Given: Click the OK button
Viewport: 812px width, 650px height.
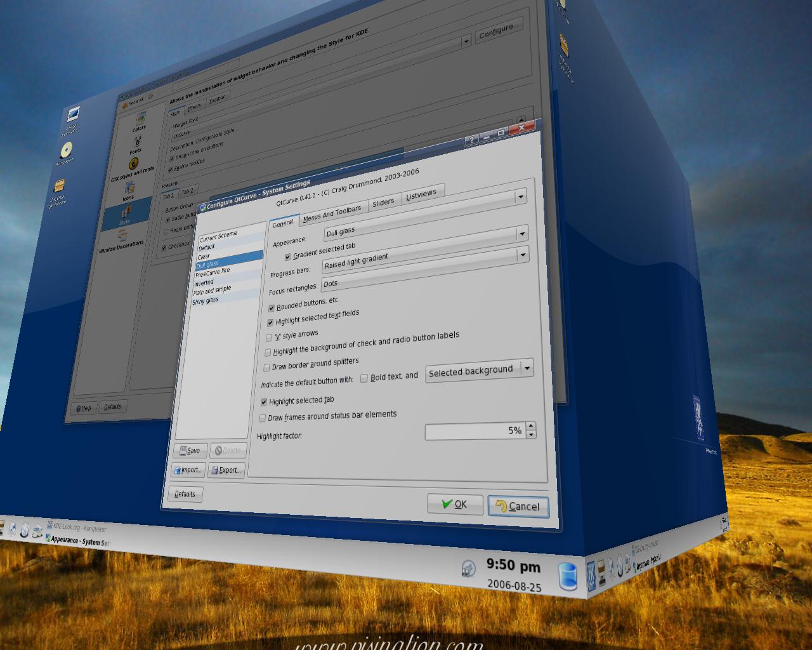Looking at the screenshot, I should [x=455, y=504].
